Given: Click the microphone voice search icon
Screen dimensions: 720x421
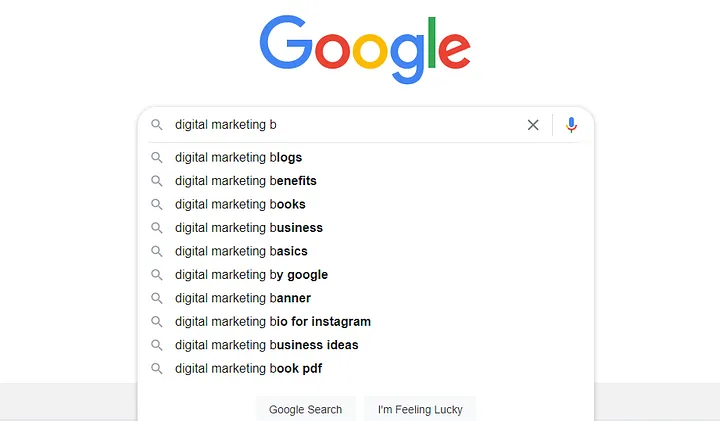Looking at the screenshot, I should coord(571,125).
